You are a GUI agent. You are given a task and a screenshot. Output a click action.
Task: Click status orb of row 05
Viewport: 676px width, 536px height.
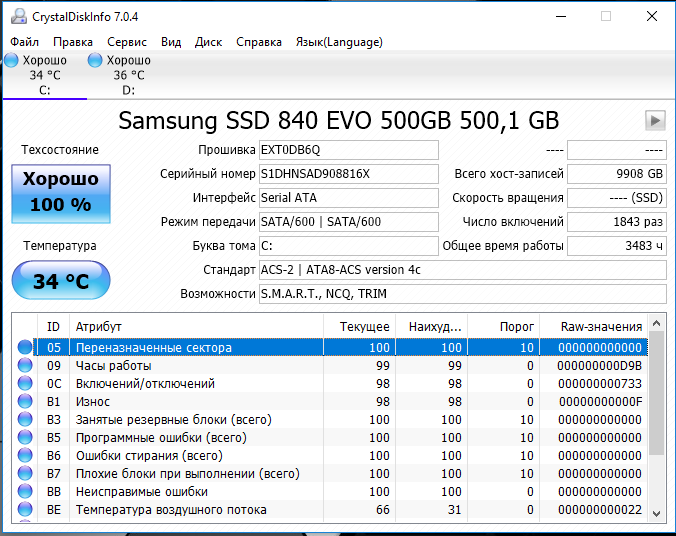tap(25, 347)
